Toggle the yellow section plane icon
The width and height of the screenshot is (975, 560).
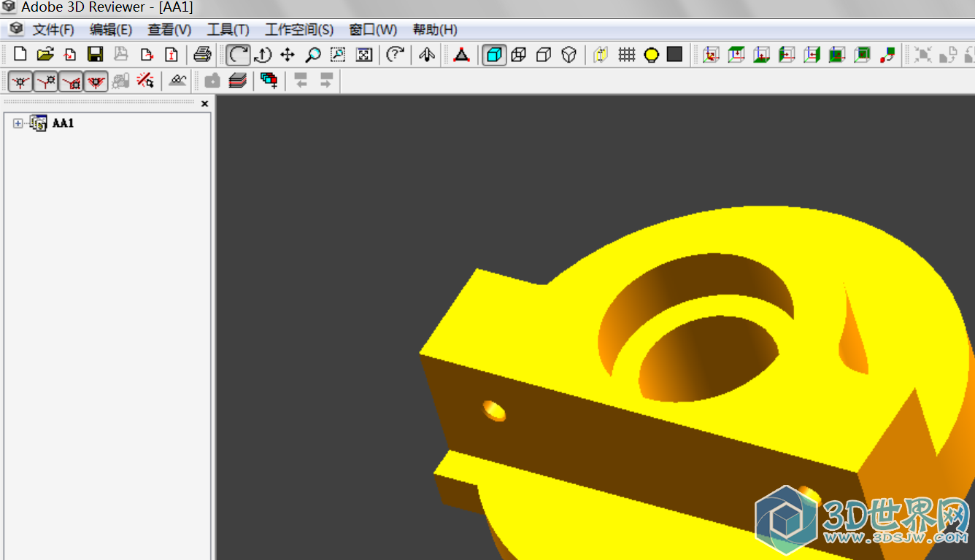click(600, 55)
